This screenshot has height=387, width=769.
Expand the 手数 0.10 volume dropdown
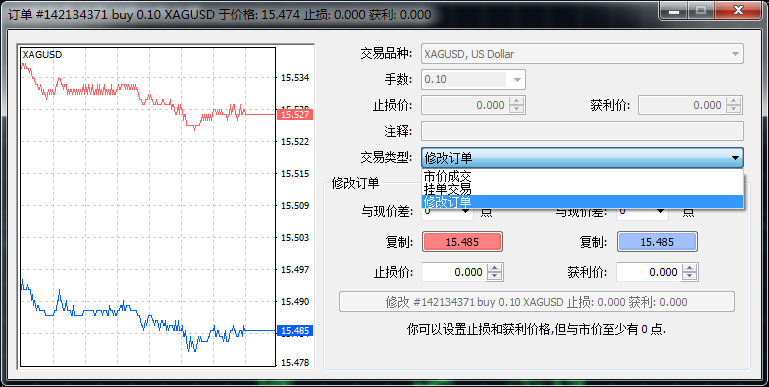517,79
